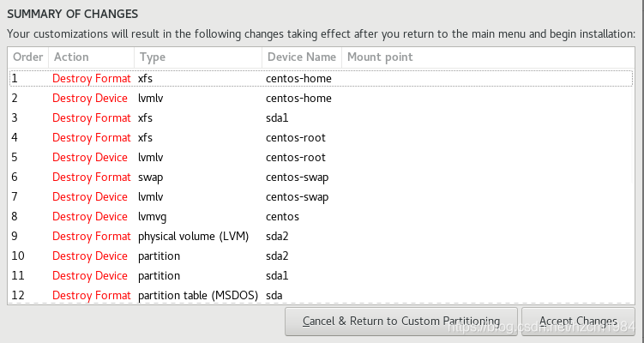Select row 2 destroying lvmlv device centos-home

tap(322, 98)
